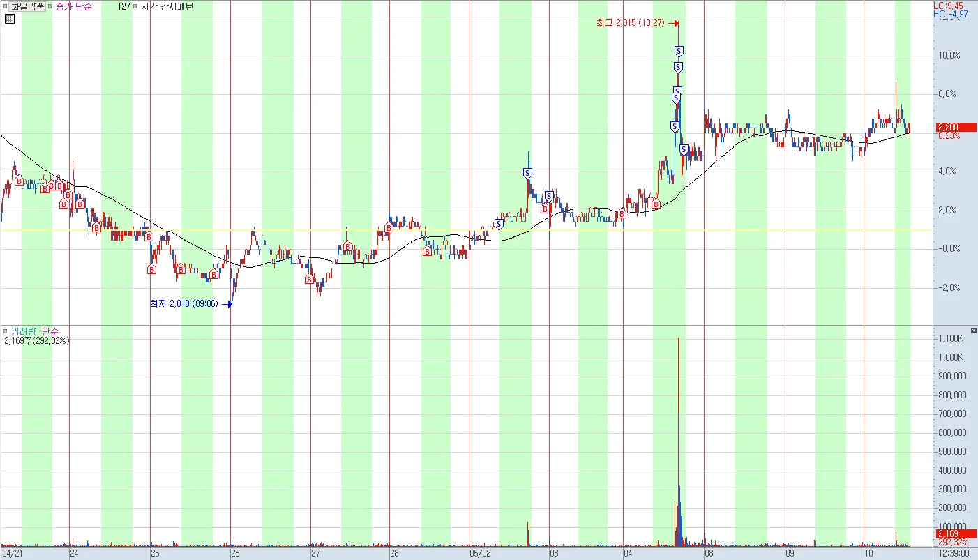Image resolution: width=978 pixels, height=560 pixels.
Task: Toggle the square marker before 화일약품
Action: pos(6,6)
